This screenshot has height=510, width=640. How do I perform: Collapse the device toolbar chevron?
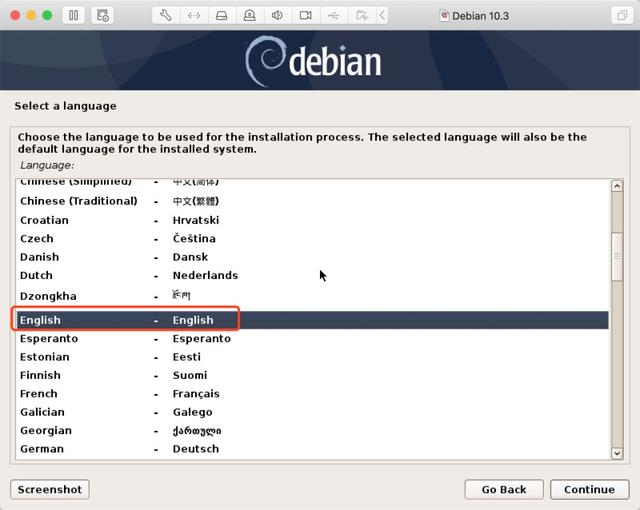pyautogui.click(x=382, y=16)
